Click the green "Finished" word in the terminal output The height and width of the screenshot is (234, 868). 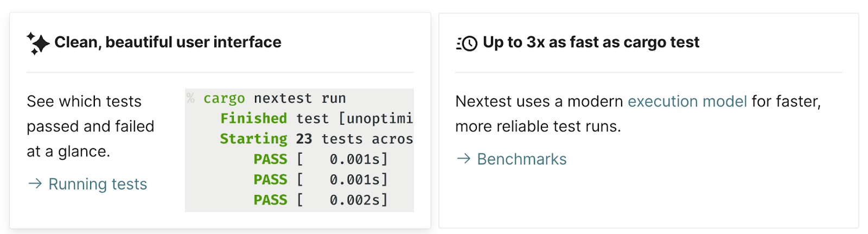(253, 118)
